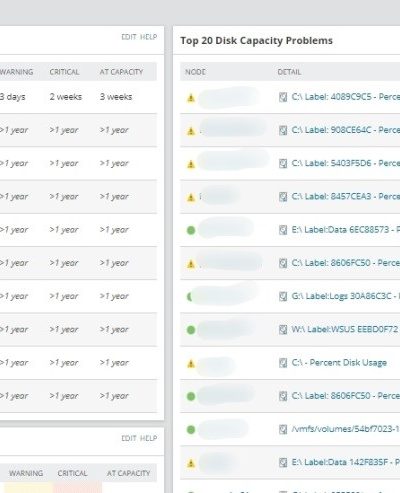Image resolution: width=400 pixels, height=493 pixels.
Task: Open EDIT on upper forecast panel
Action: [x=129, y=37]
